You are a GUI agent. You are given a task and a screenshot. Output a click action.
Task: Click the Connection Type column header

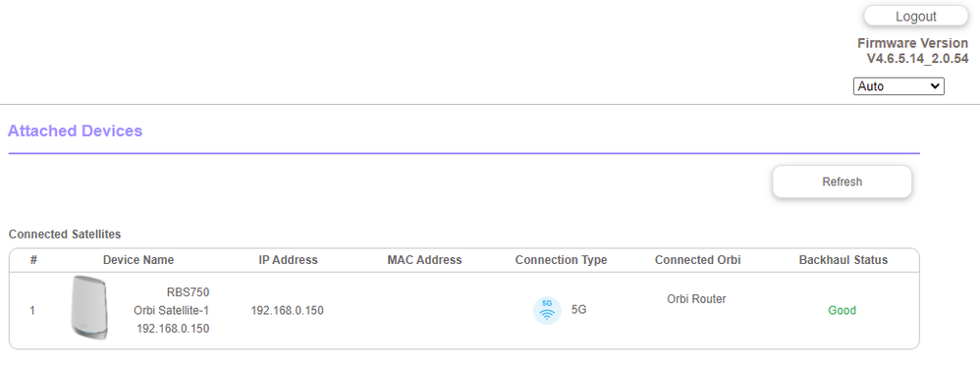[561, 260]
